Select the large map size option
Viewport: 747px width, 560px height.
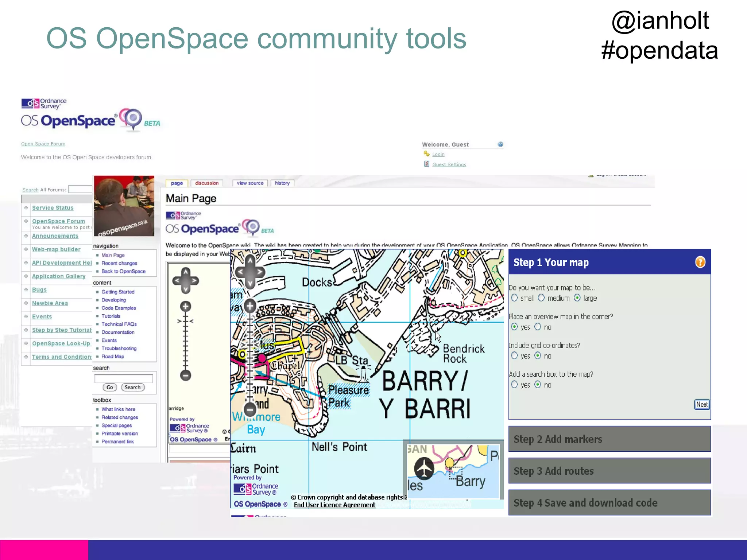[577, 298]
